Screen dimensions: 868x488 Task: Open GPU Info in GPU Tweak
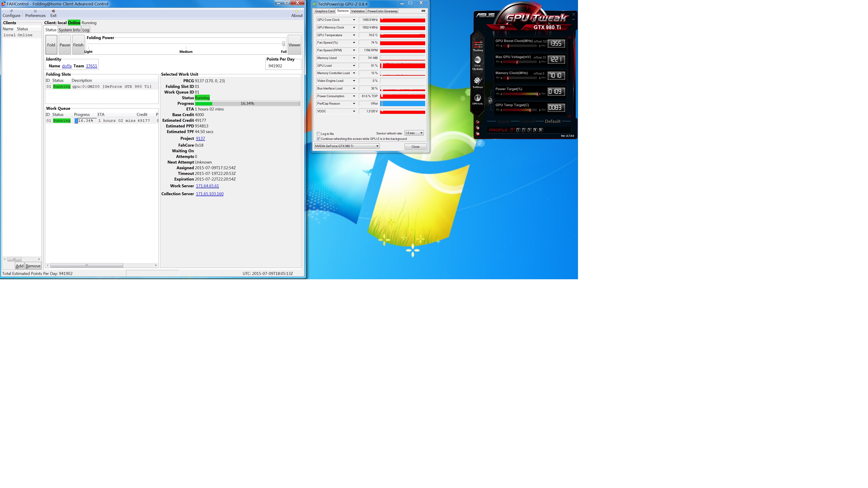click(x=477, y=100)
